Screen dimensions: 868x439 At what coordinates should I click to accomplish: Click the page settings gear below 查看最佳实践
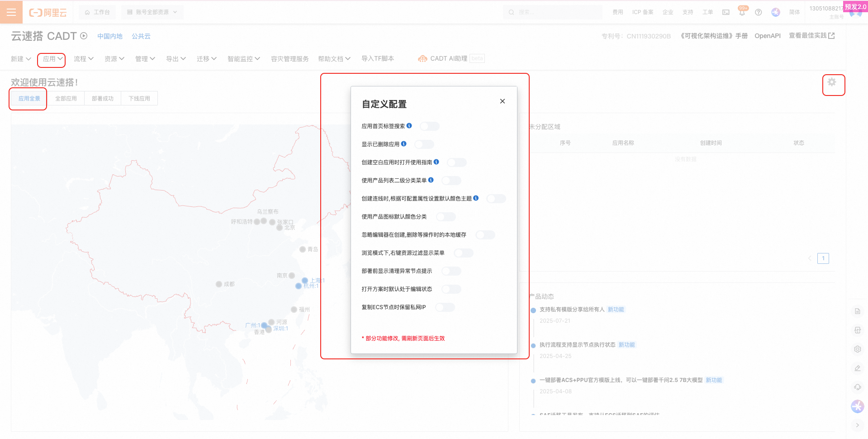[x=832, y=82]
